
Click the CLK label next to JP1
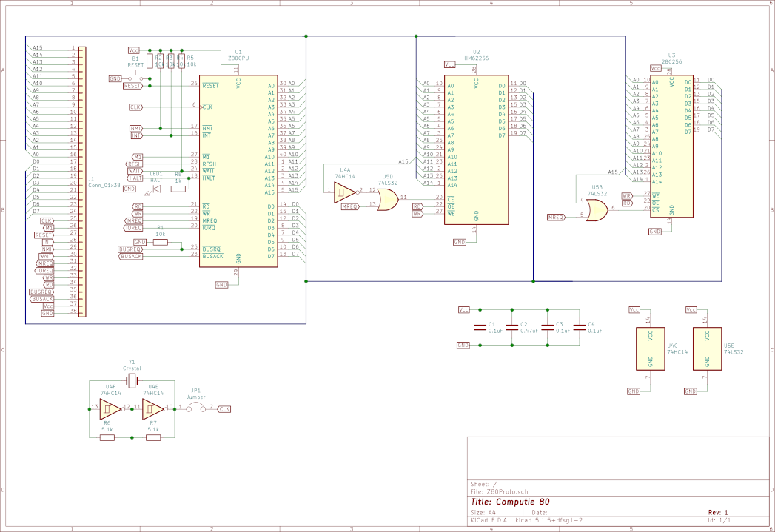pyautogui.click(x=224, y=409)
